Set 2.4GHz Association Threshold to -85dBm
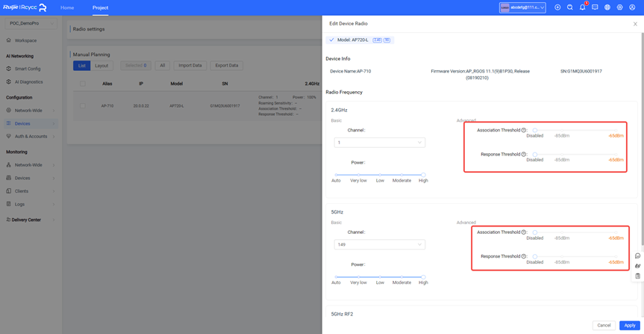This screenshot has height=334, width=644. 562,130
